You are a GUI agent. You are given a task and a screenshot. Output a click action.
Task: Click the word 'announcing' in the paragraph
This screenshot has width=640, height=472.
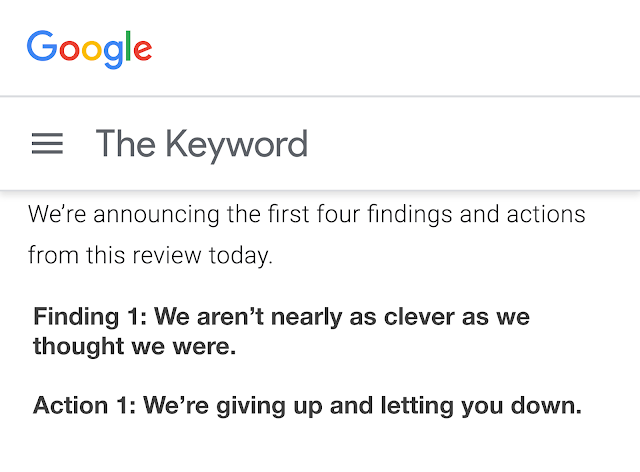pyautogui.click(x=156, y=215)
